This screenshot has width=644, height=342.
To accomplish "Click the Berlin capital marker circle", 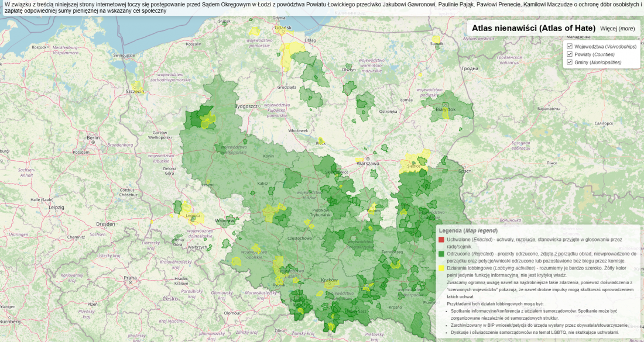I will 93,142.
